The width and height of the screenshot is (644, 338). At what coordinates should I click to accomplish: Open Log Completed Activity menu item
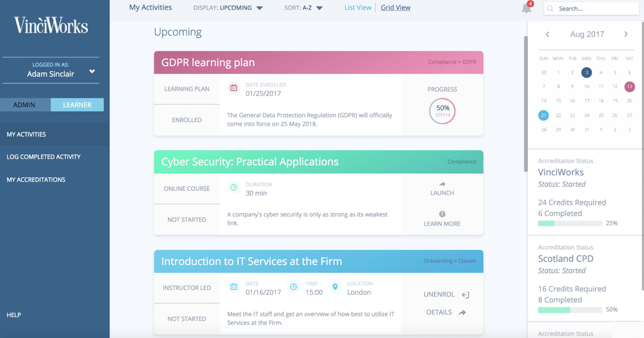(44, 157)
